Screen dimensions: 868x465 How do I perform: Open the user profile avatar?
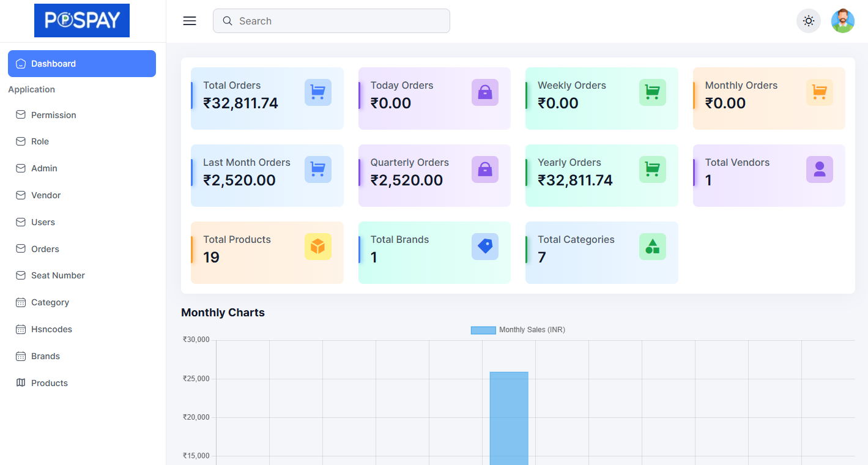click(842, 21)
